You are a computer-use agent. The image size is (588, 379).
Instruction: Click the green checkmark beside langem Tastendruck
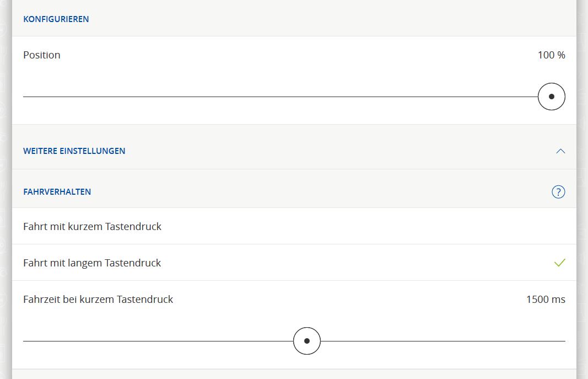(x=559, y=263)
